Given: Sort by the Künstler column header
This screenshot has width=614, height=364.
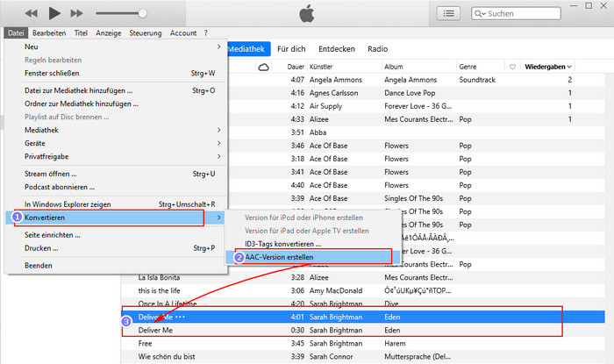Looking at the screenshot, I should [321, 67].
